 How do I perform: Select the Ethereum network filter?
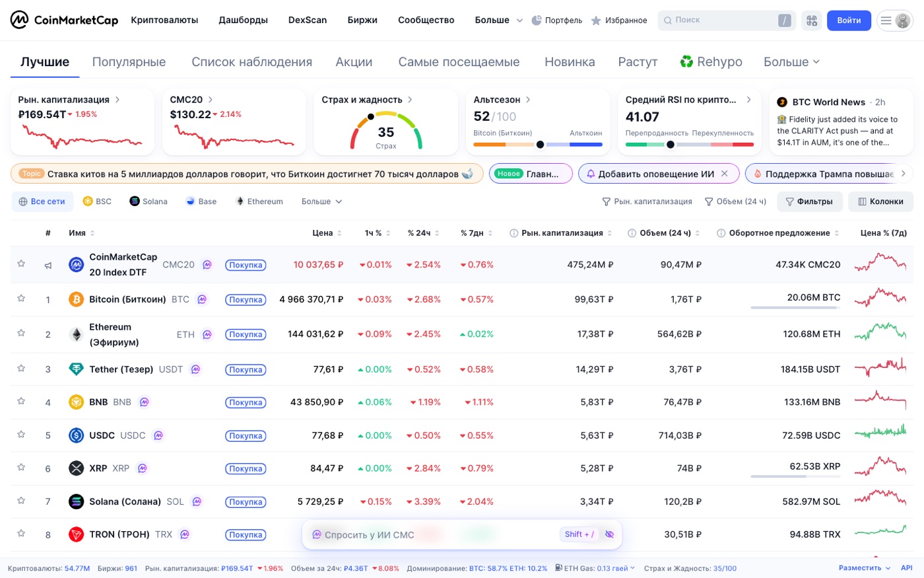[x=259, y=201]
